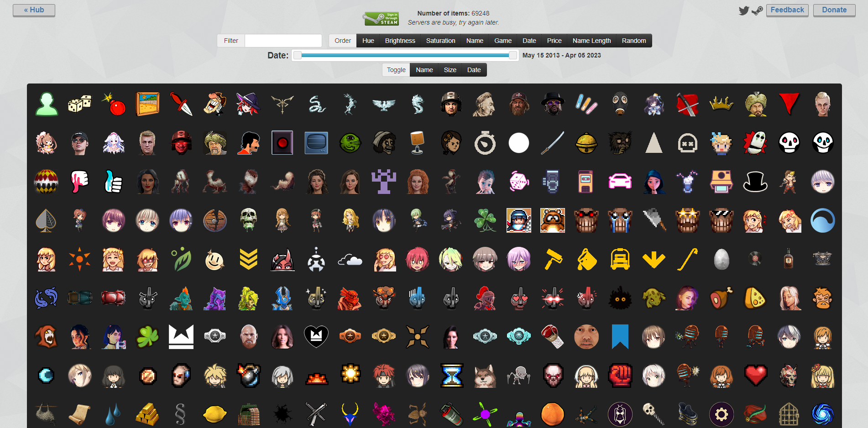Screen dimensions: 868x428
Task: Select the gold bars emoticon
Action: 147,414
